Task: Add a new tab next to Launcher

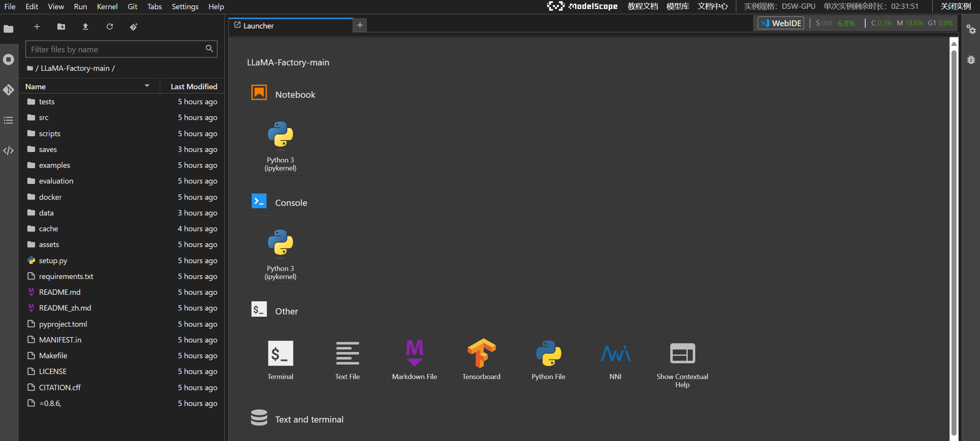Action: 360,25
